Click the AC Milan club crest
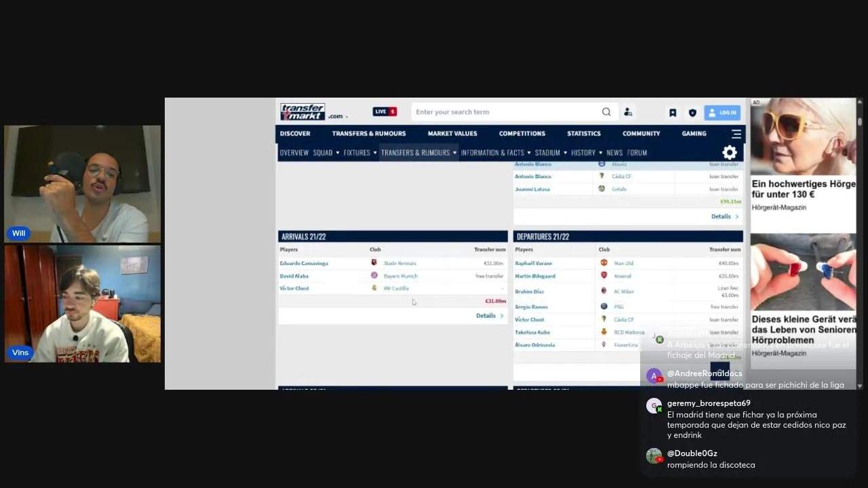The image size is (868, 488). click(x=604, y=291)
